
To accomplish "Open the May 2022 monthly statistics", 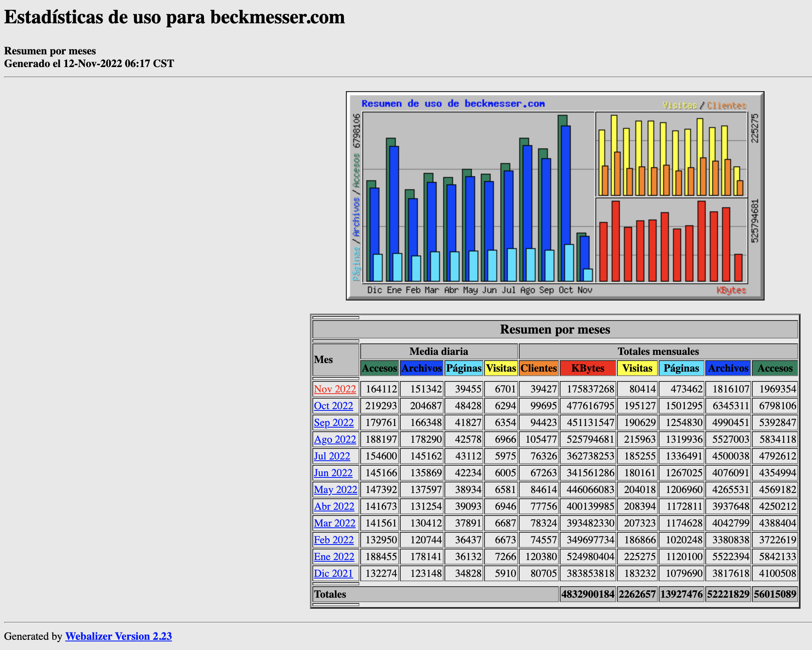I will pos(335,489).
